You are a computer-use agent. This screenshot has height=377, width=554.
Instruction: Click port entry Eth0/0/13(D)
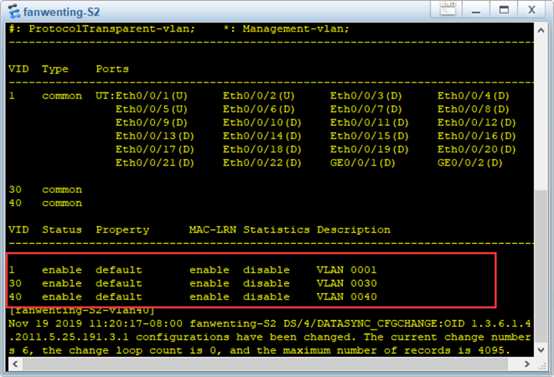pyautogui.click(x=155, y=136)
